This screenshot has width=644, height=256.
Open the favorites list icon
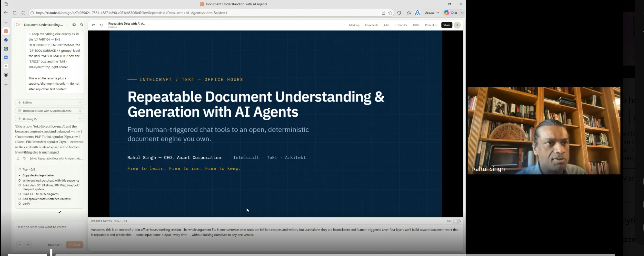pos(409,13)
